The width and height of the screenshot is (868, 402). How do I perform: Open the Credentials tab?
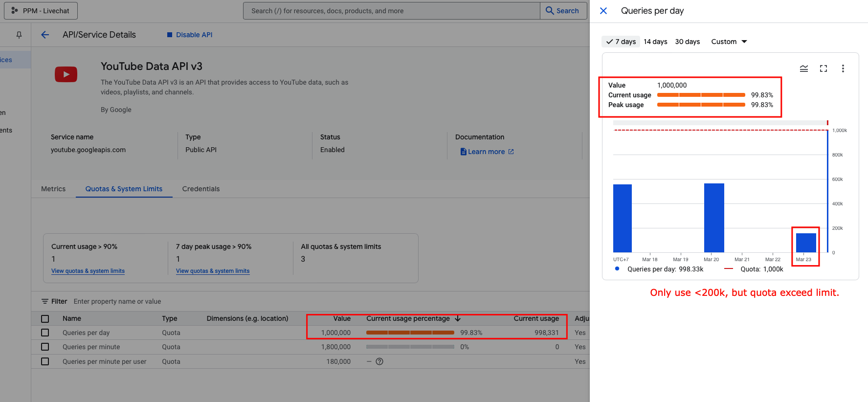click(200, 189)
